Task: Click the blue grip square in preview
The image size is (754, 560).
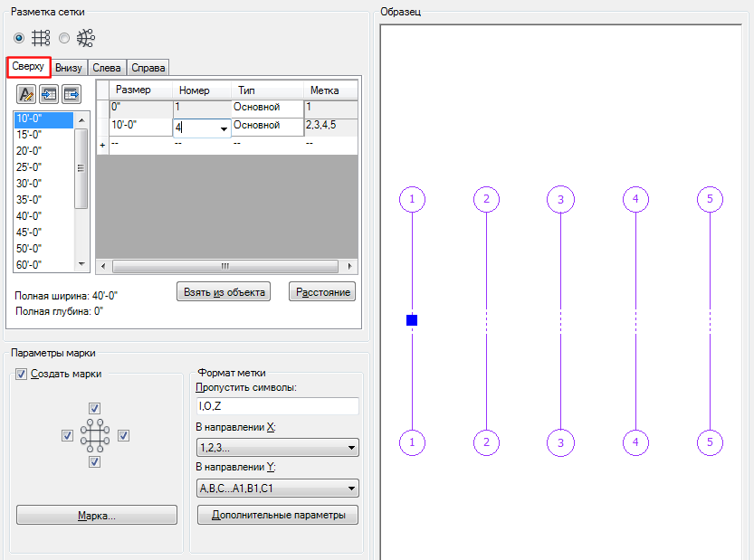Action: 412,320
